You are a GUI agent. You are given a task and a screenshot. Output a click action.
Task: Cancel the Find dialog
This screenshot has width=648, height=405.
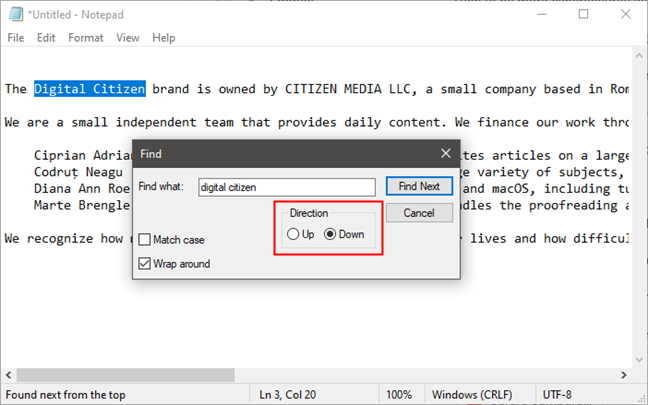pos(419,213)
